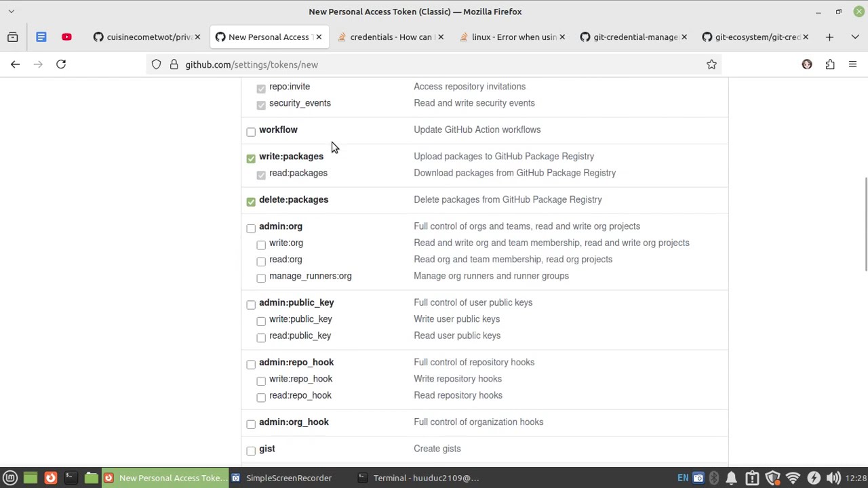Reload the GitHub tokens page

[61, 64]
